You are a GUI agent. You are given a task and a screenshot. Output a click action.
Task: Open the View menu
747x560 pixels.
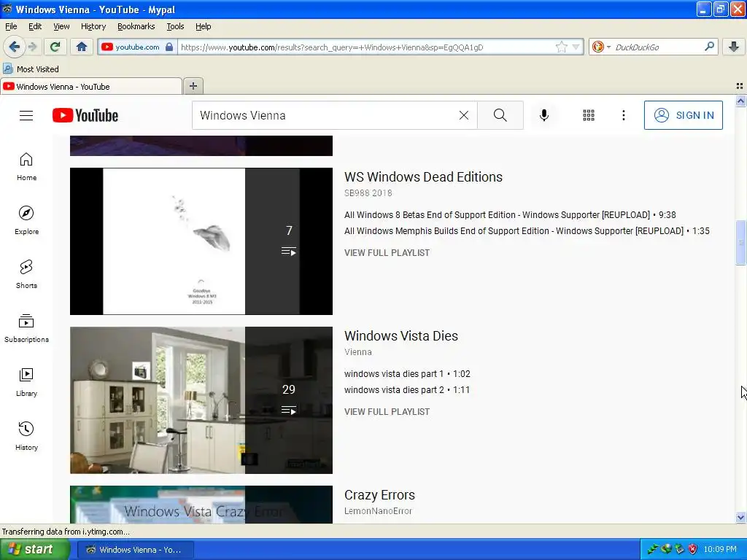61,26
